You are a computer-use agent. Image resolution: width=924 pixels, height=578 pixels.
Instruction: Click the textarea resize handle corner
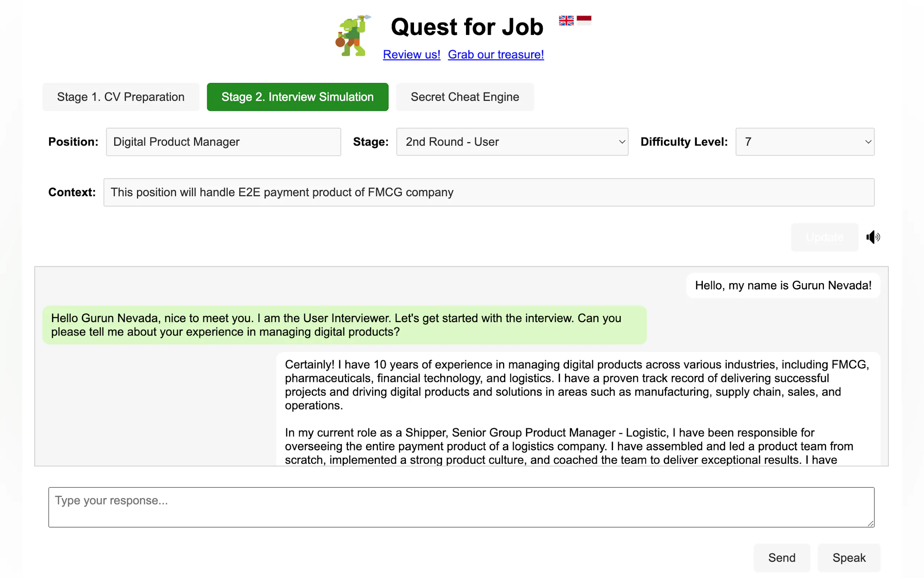click(x=870, y=523)
